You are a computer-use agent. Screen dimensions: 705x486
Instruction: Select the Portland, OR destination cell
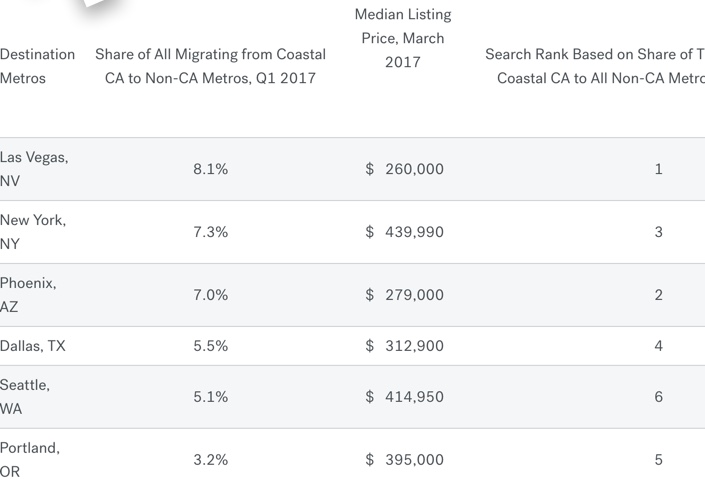click(30, 460)
